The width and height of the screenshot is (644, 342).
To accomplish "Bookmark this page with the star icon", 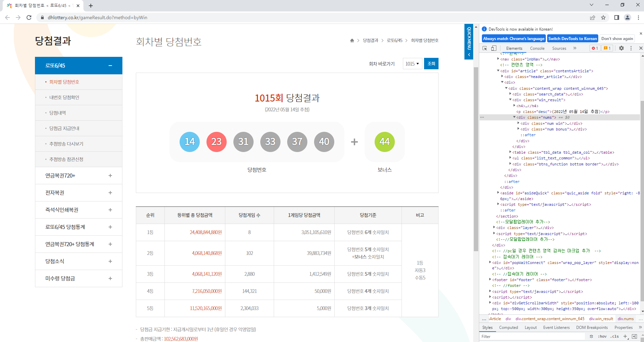I will tap(603, 17).
